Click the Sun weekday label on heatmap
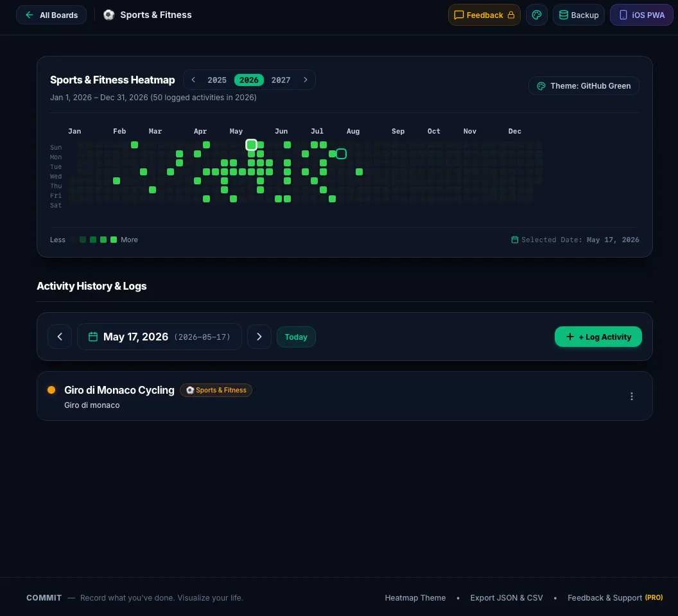 [x=56, y=148]
